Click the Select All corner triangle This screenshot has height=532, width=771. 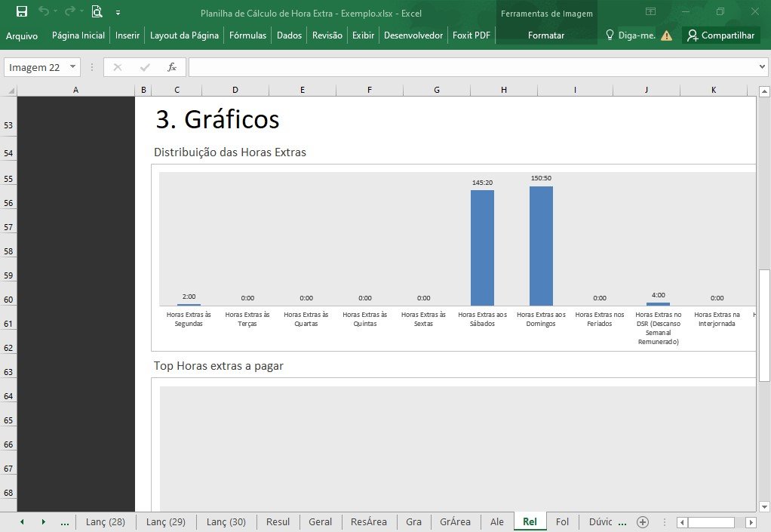point(10,90)
